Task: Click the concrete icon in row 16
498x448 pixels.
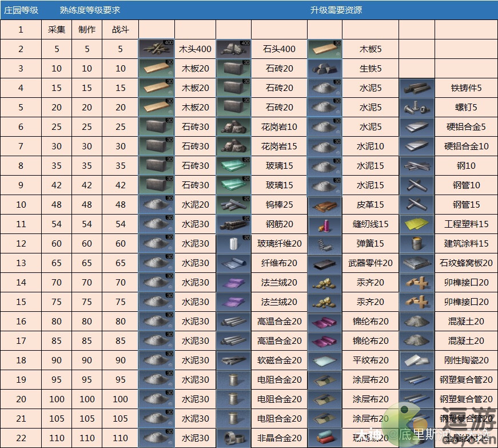Action: tap(417, 321)
